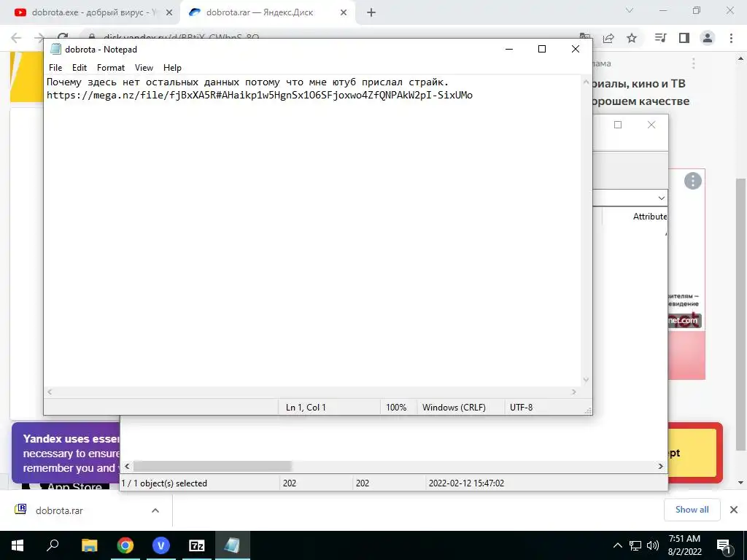Open the Help menu in Notepad
The height and width of the screenshot is (560, 747).
click(172, 68)
